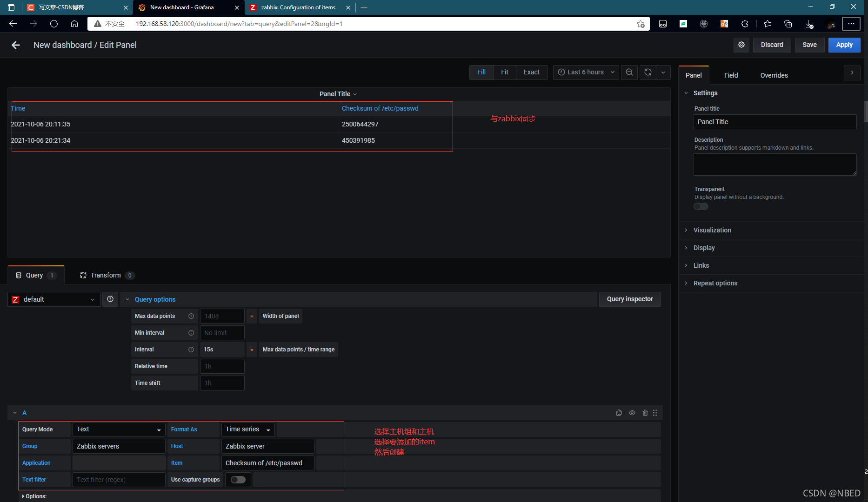Show info for Interval option
The width and height of the screenshot is (868, 502).
tap(191, 350)
